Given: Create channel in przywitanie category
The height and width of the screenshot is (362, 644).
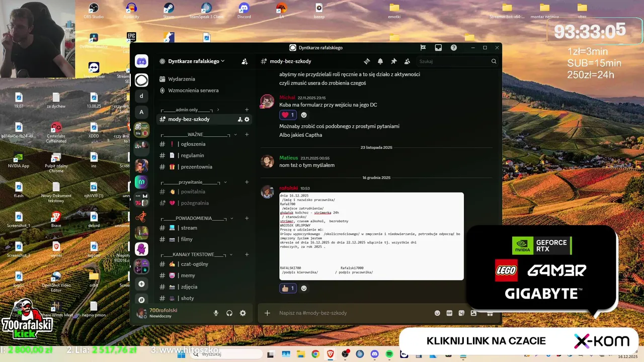Looking at the screenshot, I should tap(247, 182).
